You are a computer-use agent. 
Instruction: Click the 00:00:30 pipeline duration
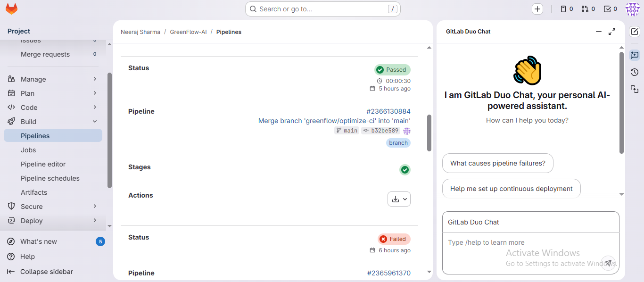(398, 81)
